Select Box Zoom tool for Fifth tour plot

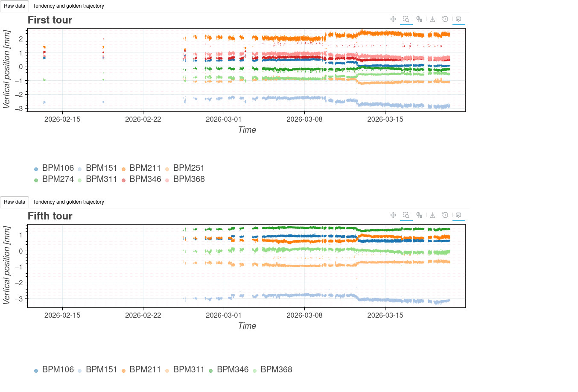[x=406, y=215]
